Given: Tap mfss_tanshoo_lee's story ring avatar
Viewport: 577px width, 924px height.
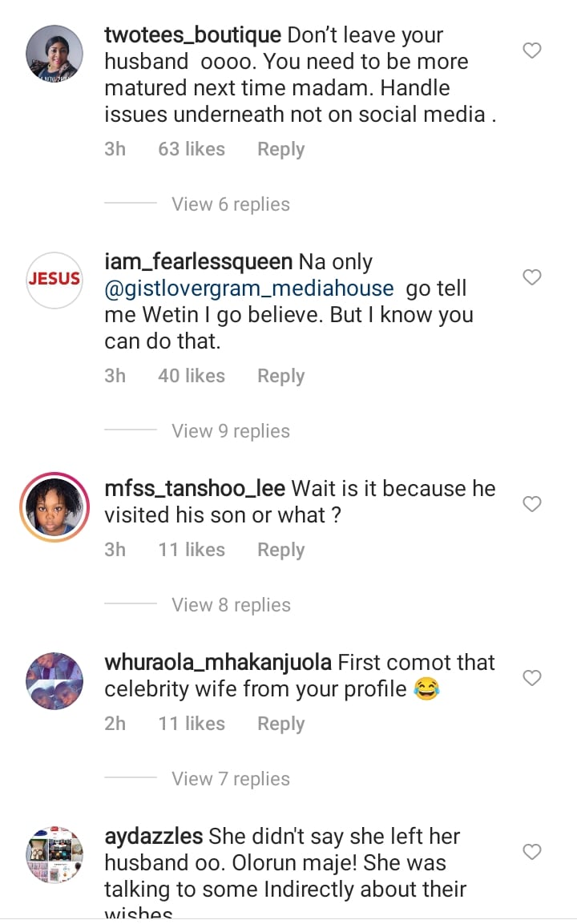Looking at the screenshot, I should pos(54,506).
